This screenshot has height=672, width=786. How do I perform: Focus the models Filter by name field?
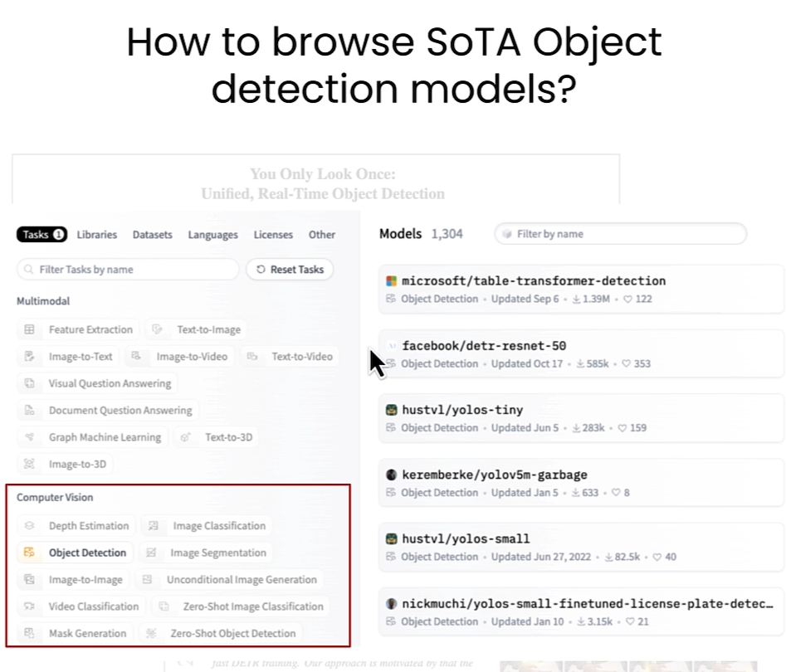tap(621, 234)
